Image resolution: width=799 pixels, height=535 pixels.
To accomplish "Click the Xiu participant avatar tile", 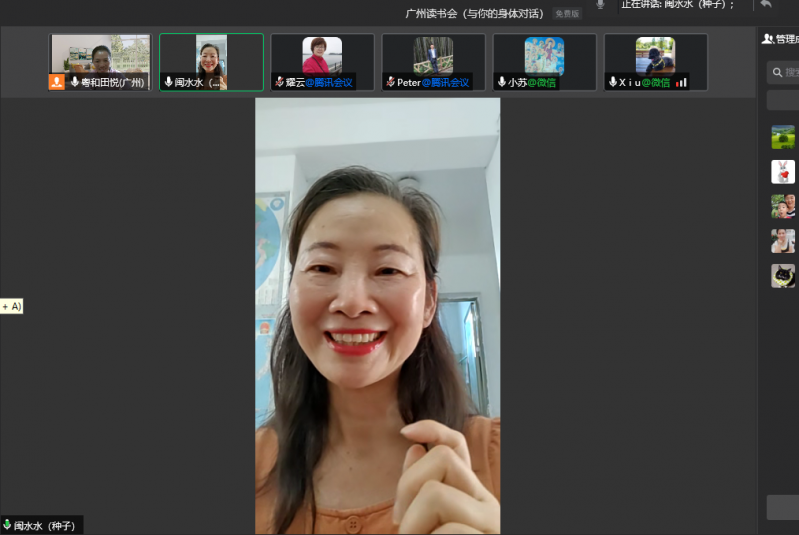I will (655, 56).
